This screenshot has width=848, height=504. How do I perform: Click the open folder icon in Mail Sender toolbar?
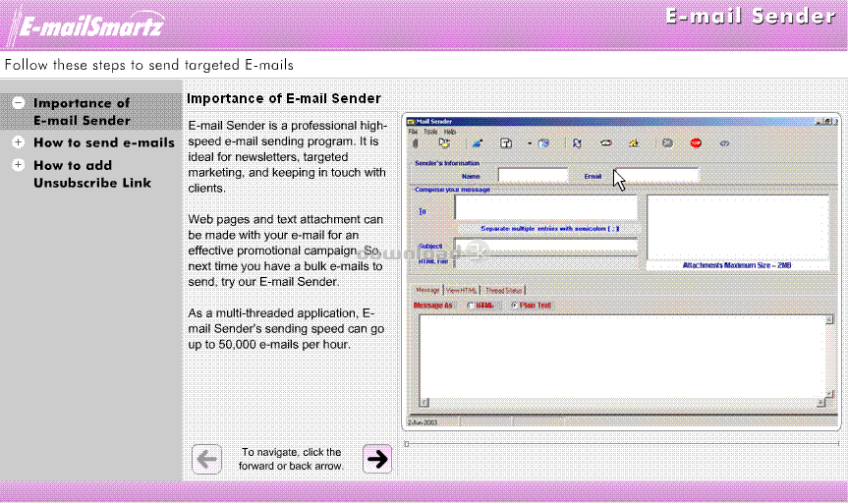(x=444, y=143)
